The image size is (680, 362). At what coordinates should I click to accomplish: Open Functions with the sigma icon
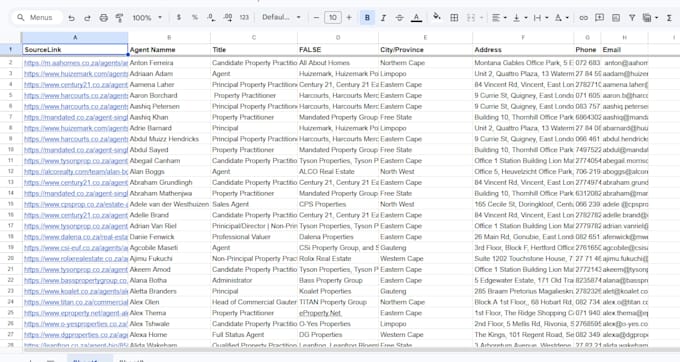[669, 18]
